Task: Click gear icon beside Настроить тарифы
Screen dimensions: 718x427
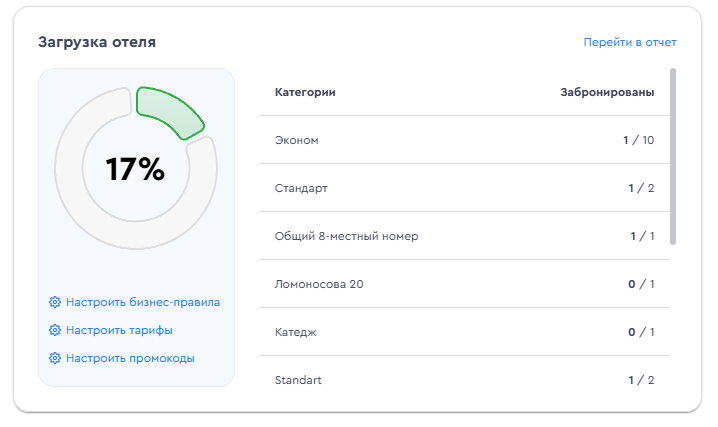Action: click(55, 330)
